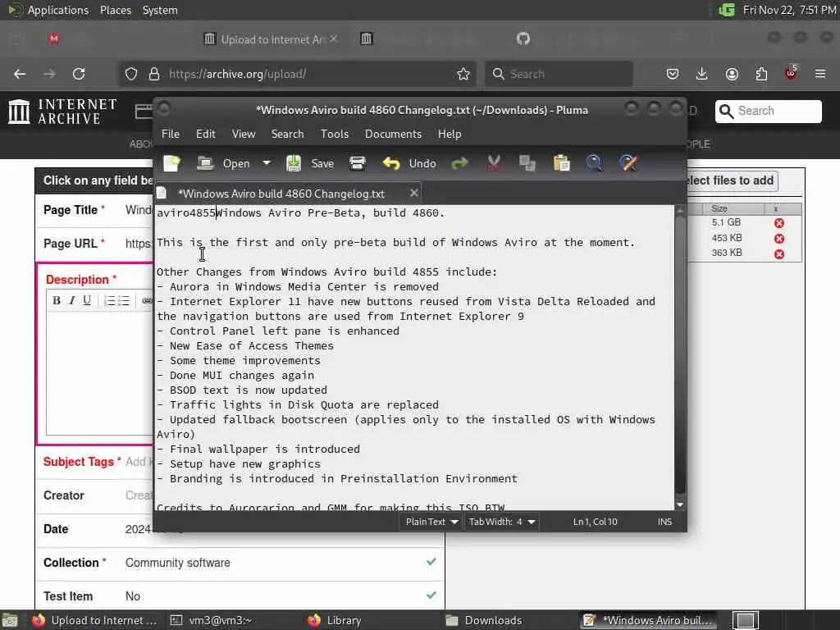The height and width of the screenshot is (630, 840).
Task: Remove the 5.1 GB file
Action: (779, 223)
